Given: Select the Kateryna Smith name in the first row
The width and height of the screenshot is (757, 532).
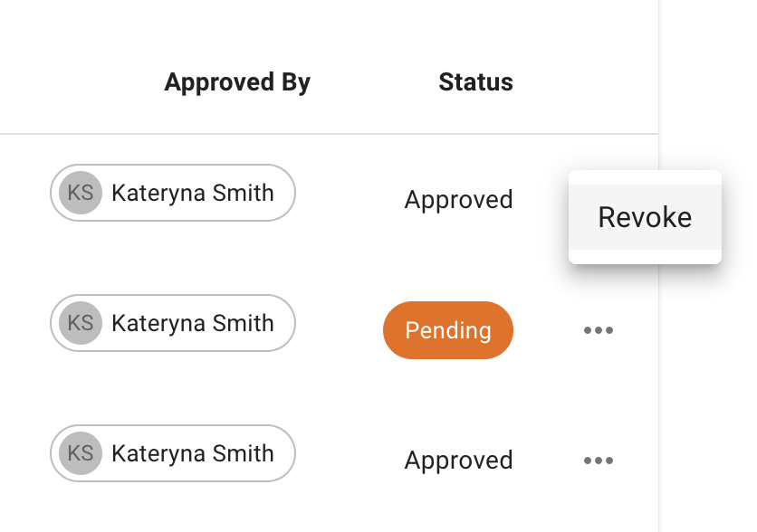Looking at the screenshot, I should pos(192,192).
